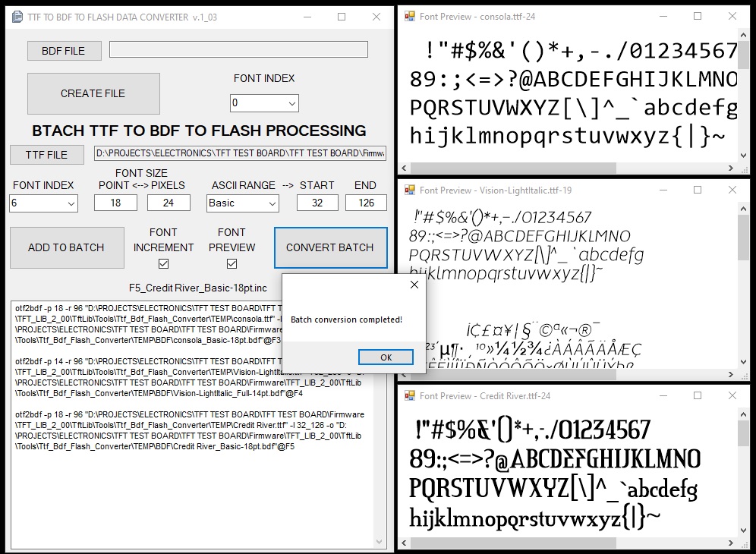Image resolution: width=756 pixels, height=554 pixels.
Task: Click the CONVERT BATCH button
Action: [x=329, y=247]
